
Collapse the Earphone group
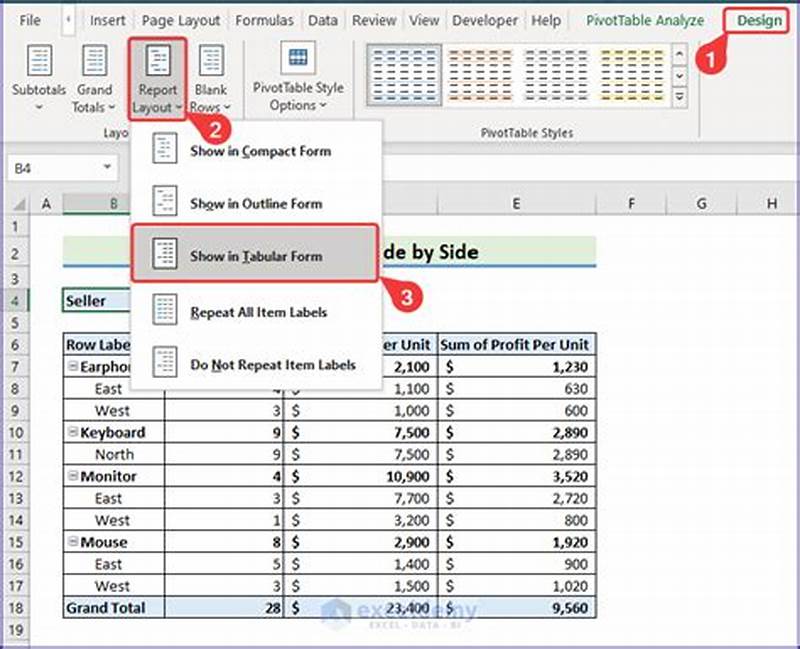click(x=74, y=364)
